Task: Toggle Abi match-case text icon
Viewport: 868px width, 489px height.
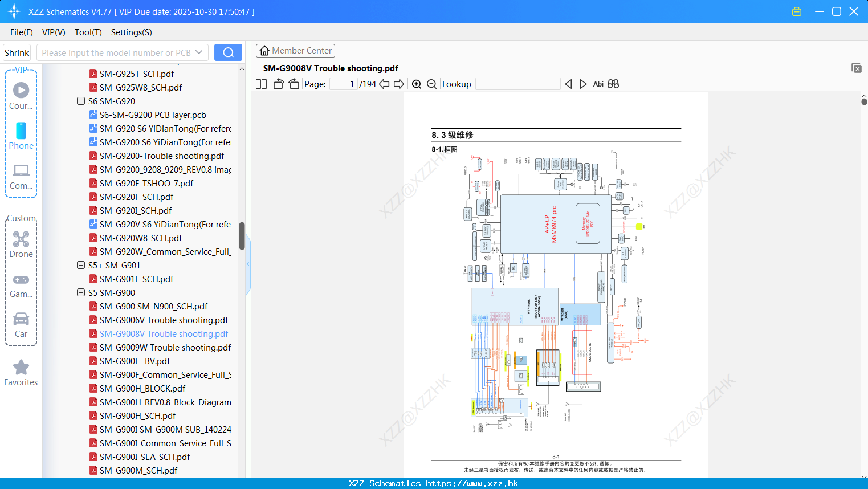Action: [598, 84]
